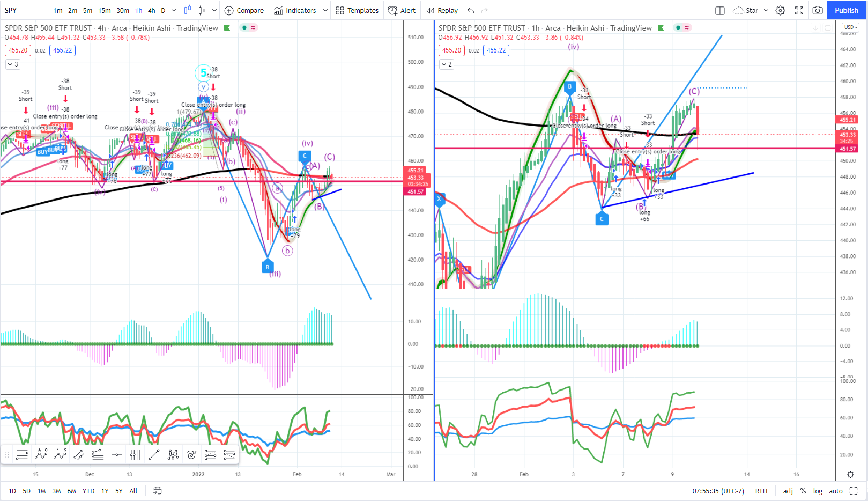Select the Parallel Channel drawing tool
Image resolution: width=868 pixels, height=501 pixels.
coord(79,455)
